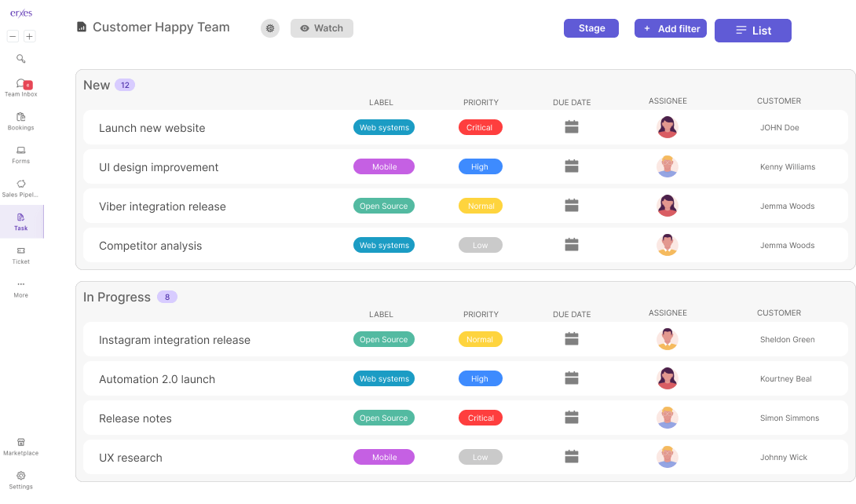This screenshot has width=856, height=504.
Task: Click customer JOHN Doe
Action: [780, 128]
